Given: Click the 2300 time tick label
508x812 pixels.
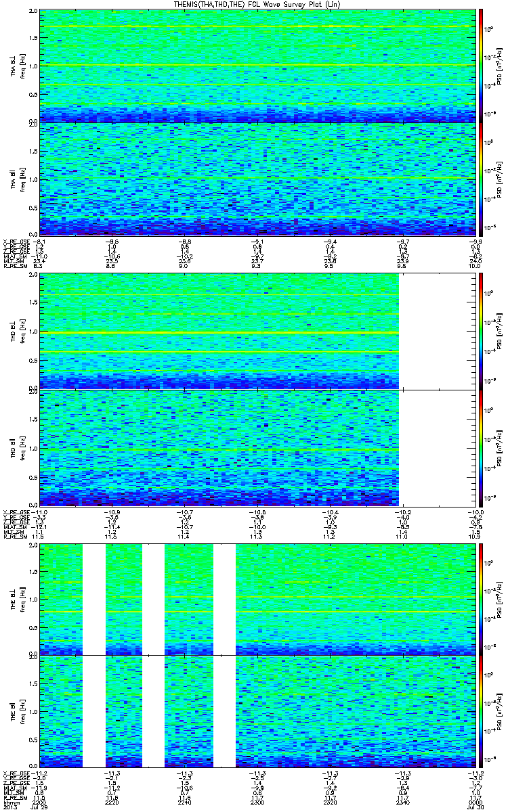Looking at the screenshot, I should [x=257, y=803].
